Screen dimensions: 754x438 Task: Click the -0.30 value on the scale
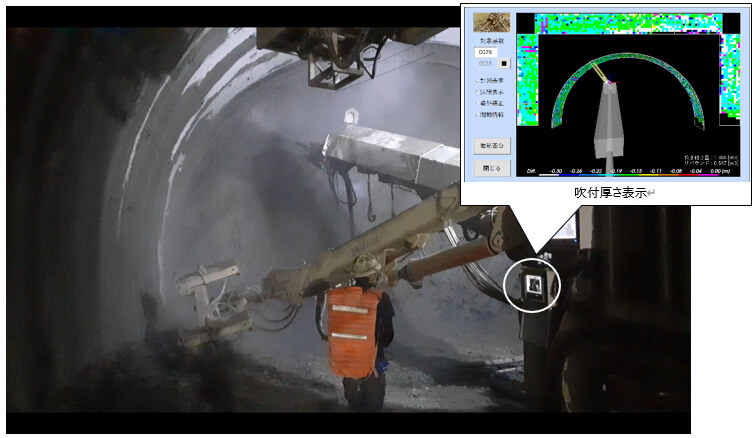coord(556,171)
